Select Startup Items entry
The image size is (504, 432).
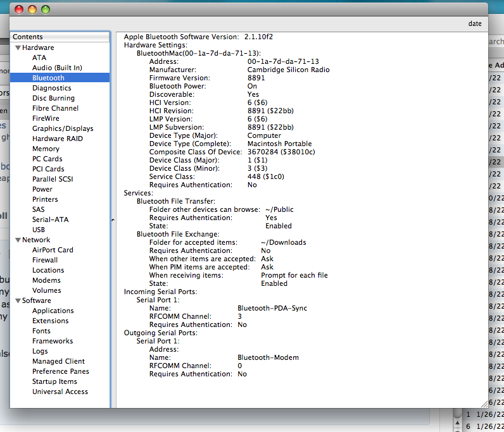(54, 381)
